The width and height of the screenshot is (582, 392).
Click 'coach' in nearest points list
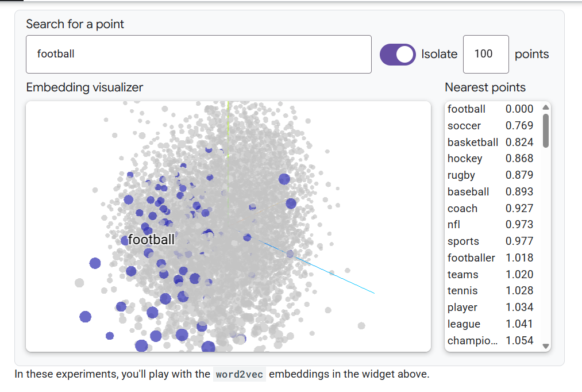[462, 209]
